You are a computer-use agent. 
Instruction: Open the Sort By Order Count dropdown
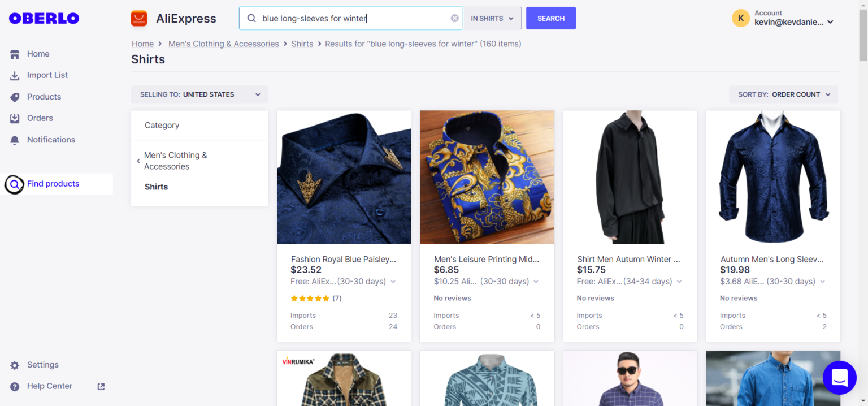click(783, 95)
